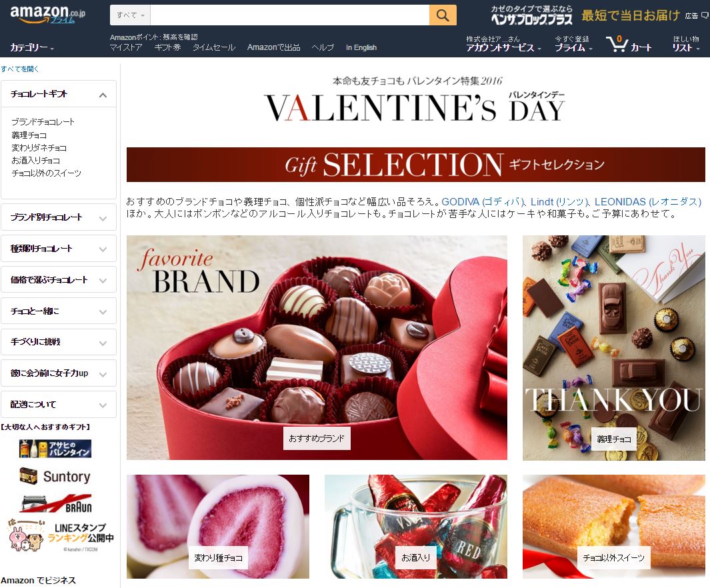Screen dimensions: 710x588
Task: Expand the 配送について section
Action: coord(59,404)
